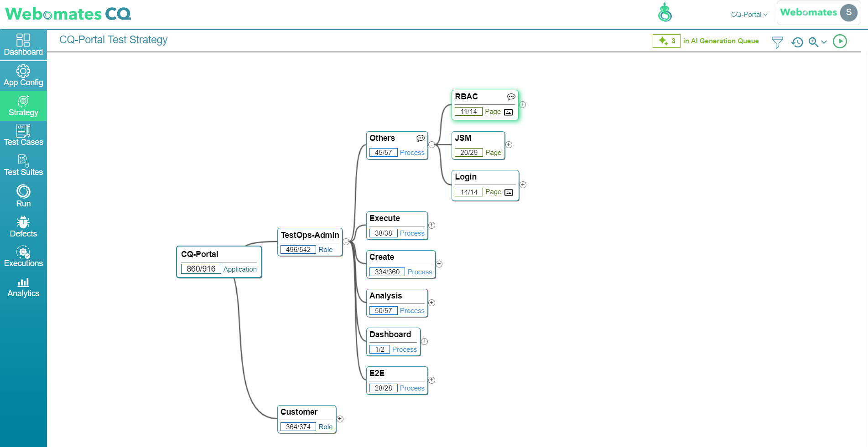
Task: Click the Webomates CQ logo
Action: 68,14
